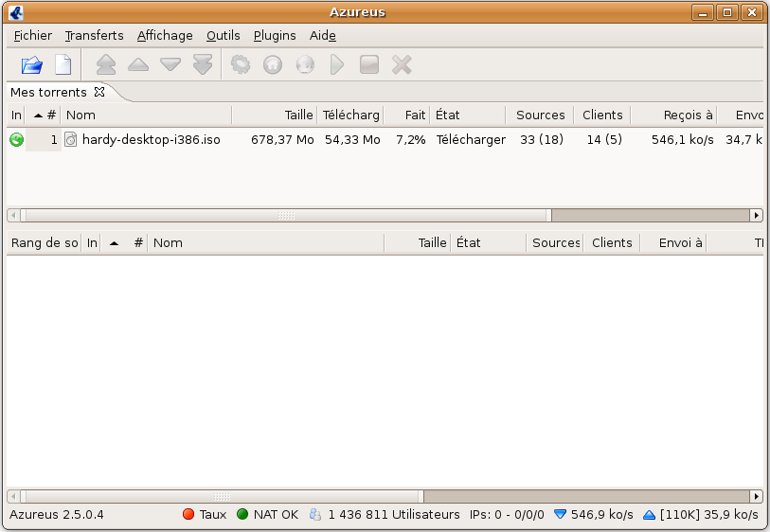Sort lower table by Nom column

tap(266, 242)
